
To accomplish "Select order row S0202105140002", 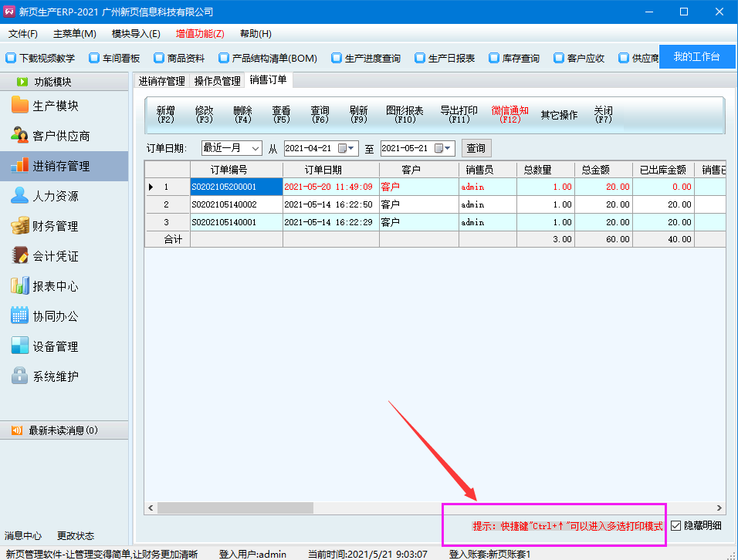I will pos(235,204).
